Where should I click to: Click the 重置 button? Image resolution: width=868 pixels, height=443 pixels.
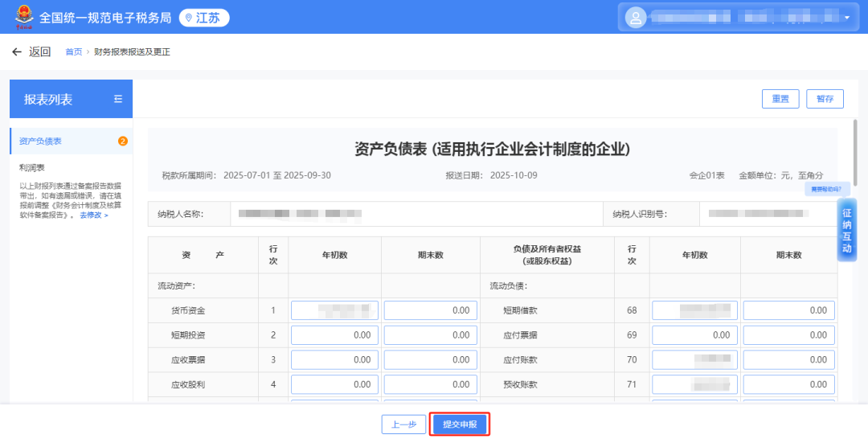(x=780, y=99)
